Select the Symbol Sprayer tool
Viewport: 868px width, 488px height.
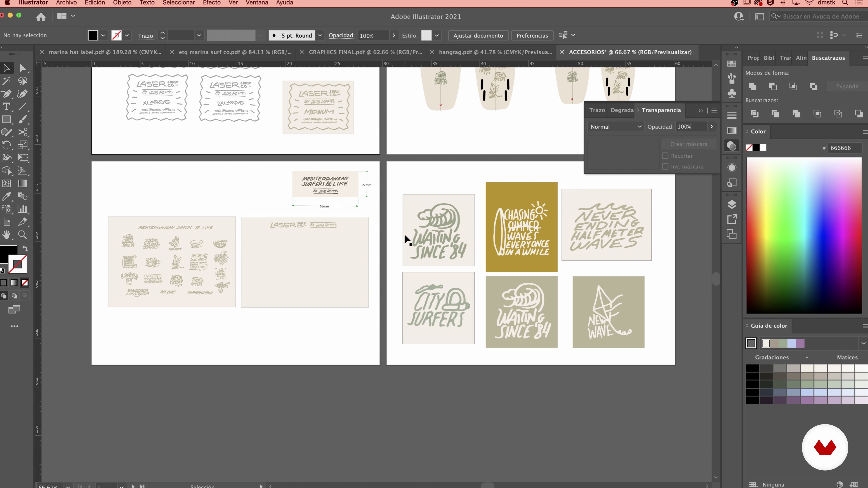click(x=6, y=209)
